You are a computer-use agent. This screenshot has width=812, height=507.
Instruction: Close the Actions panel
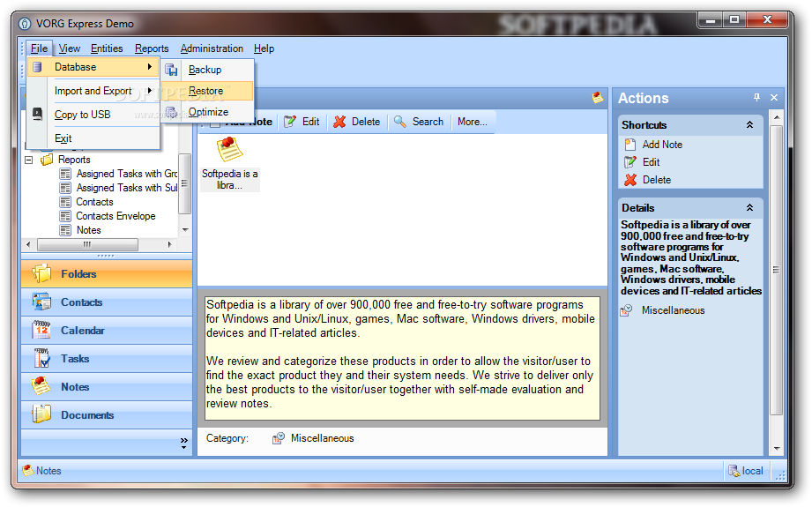(x=774, y=97)
